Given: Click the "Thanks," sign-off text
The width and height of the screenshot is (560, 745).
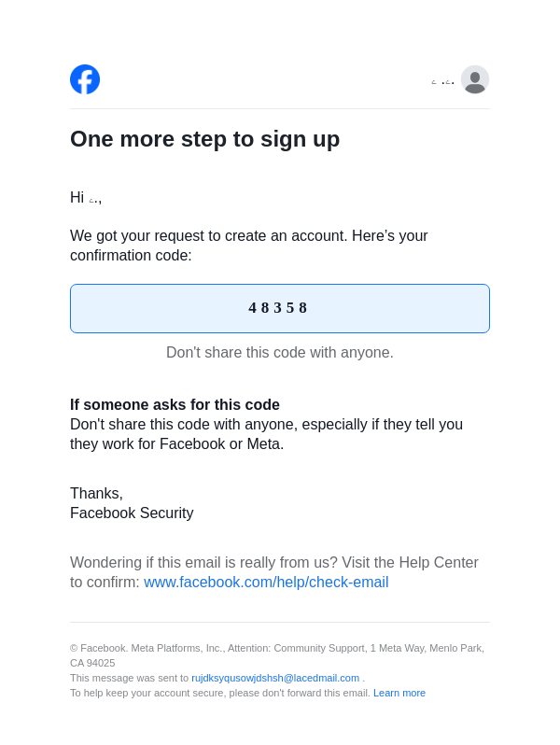Looking at the screenshot, I should [x=96, y=494].
